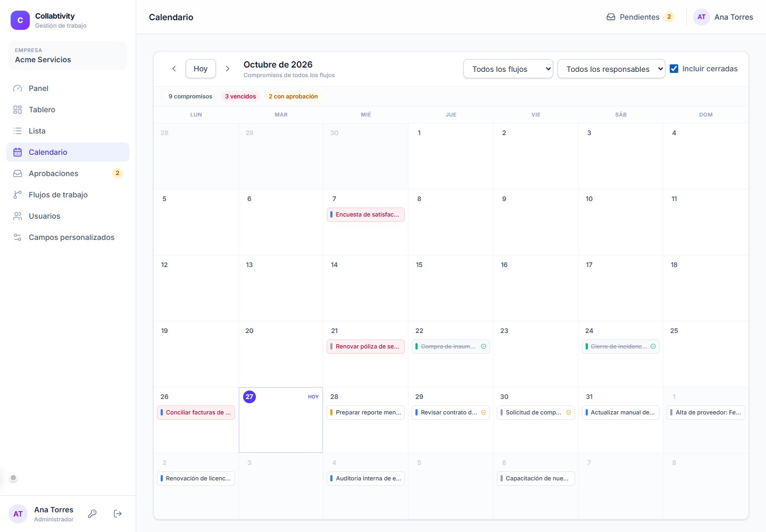
Task: Open Pendientes in the top bar
Action: (640, 17)
